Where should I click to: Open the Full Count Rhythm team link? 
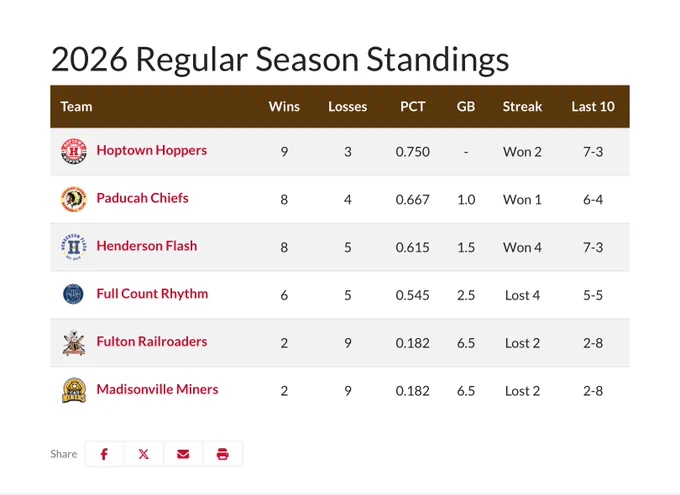(152, 294)
